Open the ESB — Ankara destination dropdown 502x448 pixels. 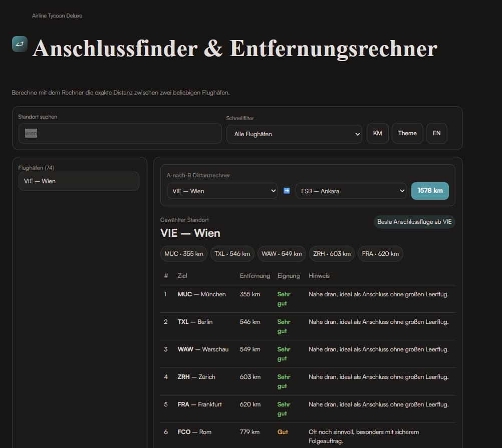click(351, 191)
